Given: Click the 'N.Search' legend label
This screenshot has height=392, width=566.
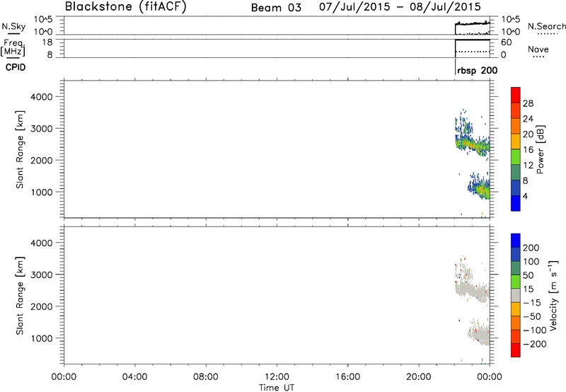Looking at the screenshot, I should point(546,26).
